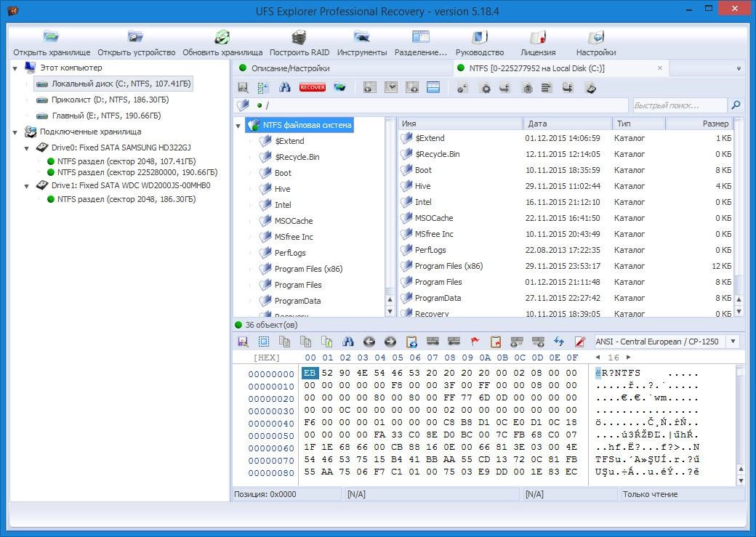Click the text-lines icon in file toolbar
Screen dimensions: 756x537
click(546, 88)
